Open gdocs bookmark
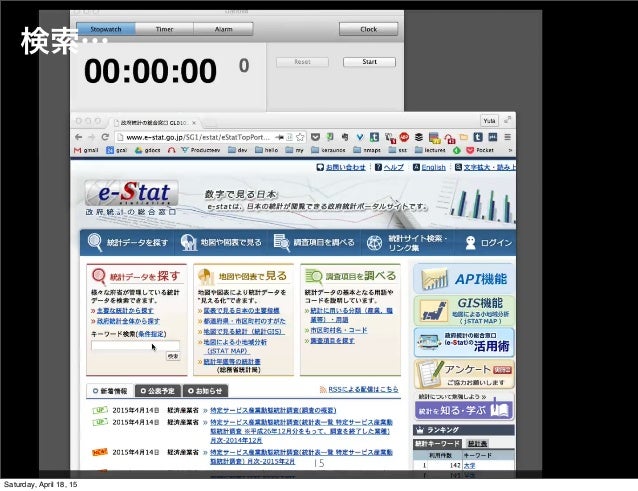The width and height of the screenshot is (638, 491). point(147,150)
